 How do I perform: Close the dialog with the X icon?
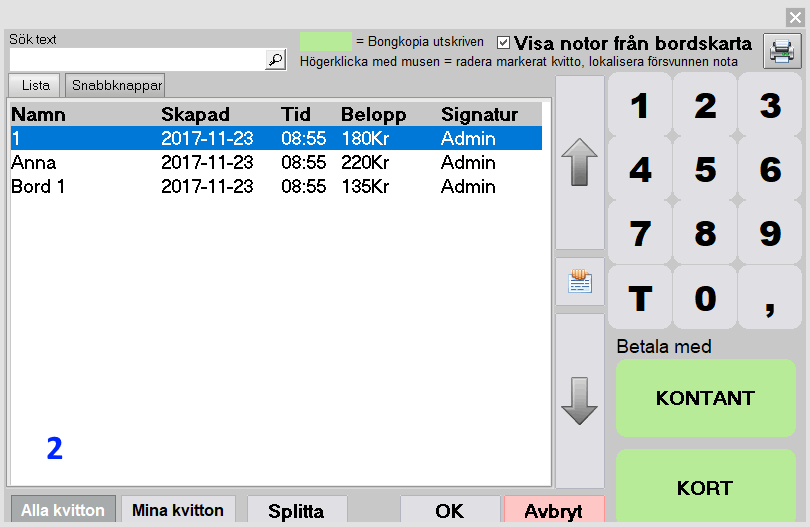coord(795,17)
